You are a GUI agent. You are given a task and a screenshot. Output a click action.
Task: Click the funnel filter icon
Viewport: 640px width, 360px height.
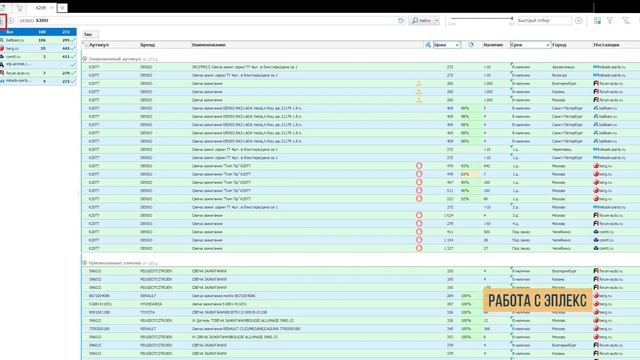(610, 20)
